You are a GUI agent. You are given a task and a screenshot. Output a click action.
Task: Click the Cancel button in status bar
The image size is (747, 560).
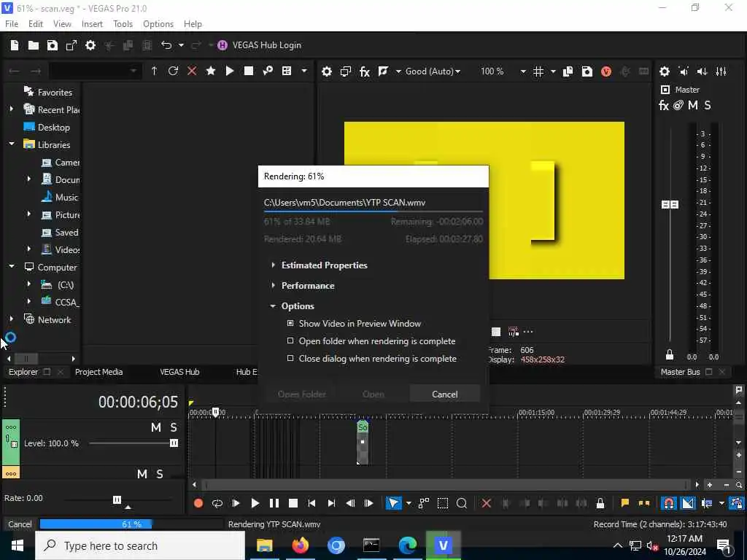[x=20, y=524]
